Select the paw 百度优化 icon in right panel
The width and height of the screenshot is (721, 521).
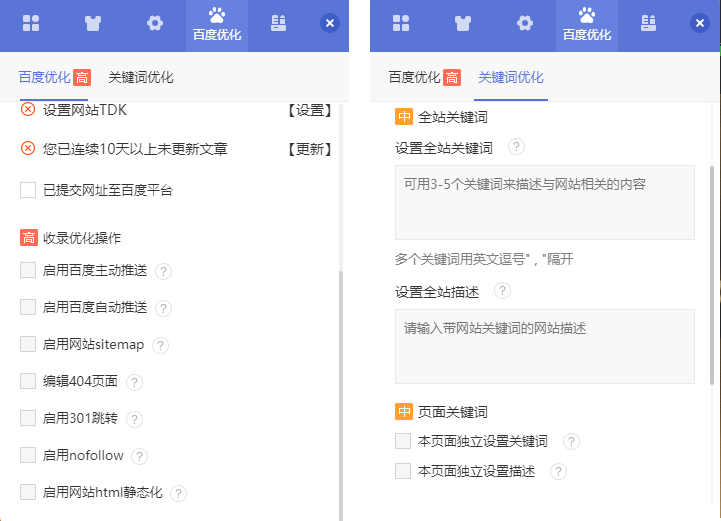tap(587, 24)
